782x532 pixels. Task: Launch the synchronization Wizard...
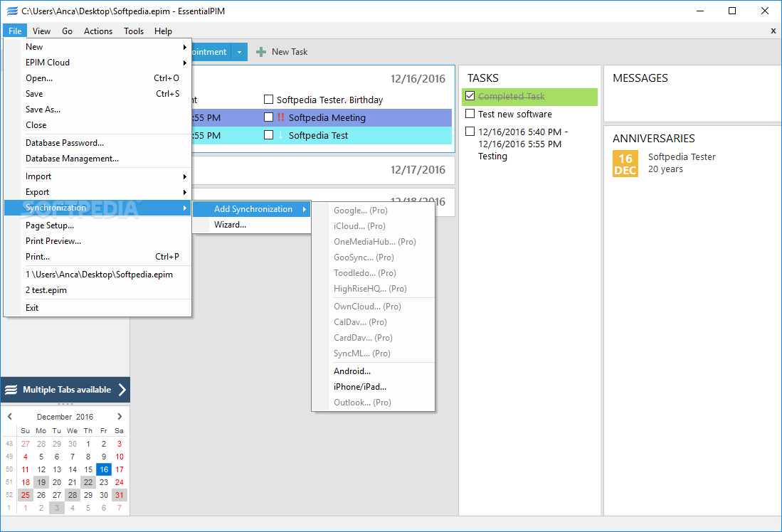252,225
